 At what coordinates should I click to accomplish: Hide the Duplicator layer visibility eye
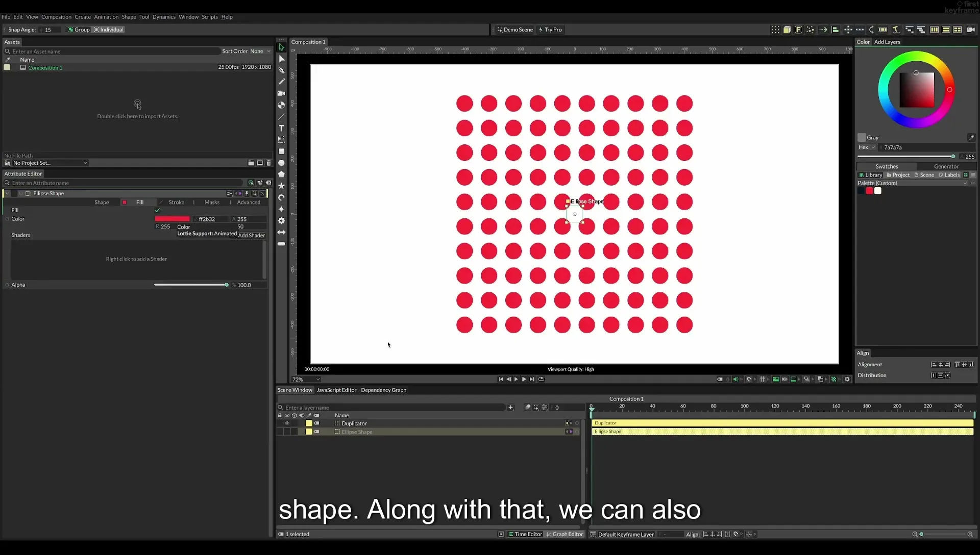(287, 423)
